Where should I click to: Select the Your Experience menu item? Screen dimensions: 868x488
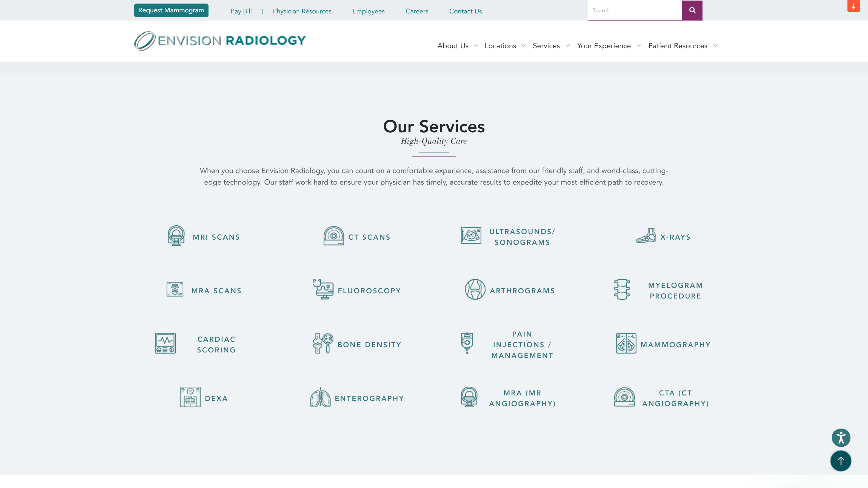coord(604,46)
